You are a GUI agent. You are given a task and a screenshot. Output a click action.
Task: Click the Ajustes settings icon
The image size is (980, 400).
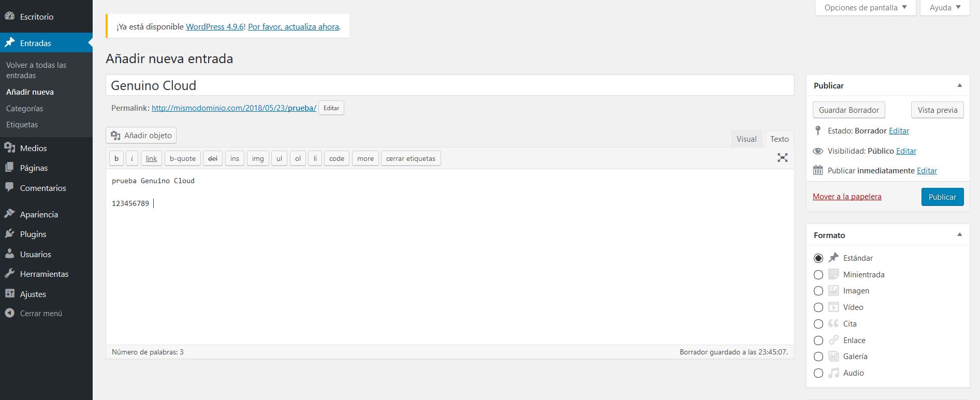[x=9, y=293]
